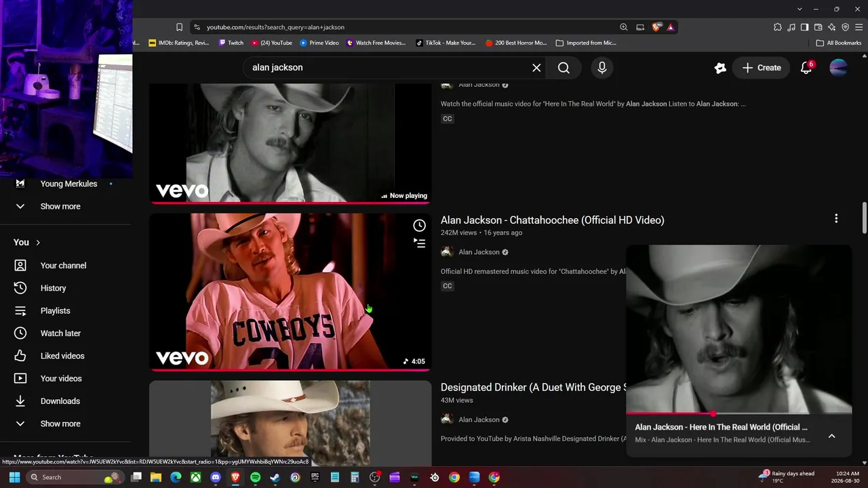The width and height of the screenshot is (868, 488).
Task: Open the All Bookmarks folder
Action: [x=839, y=43]
